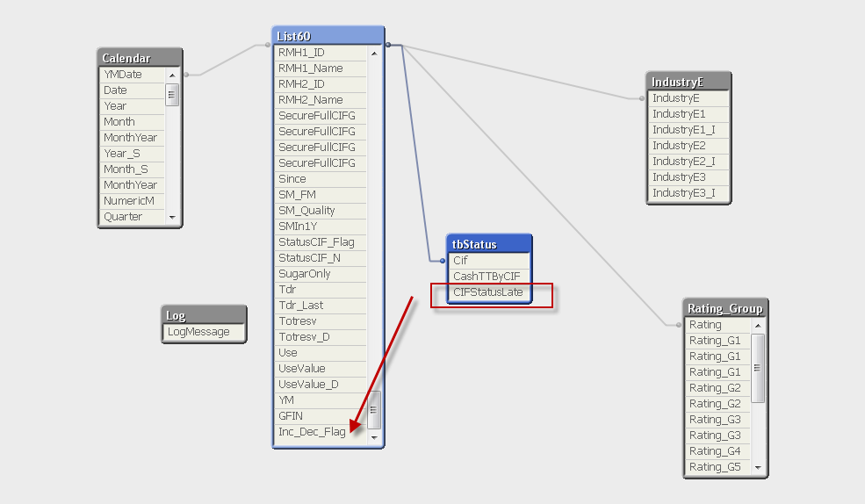This screenshot has width=865, height=504.
Task: Click the down arrow of Rating_Group scrollbar
Action: point(758,468)
